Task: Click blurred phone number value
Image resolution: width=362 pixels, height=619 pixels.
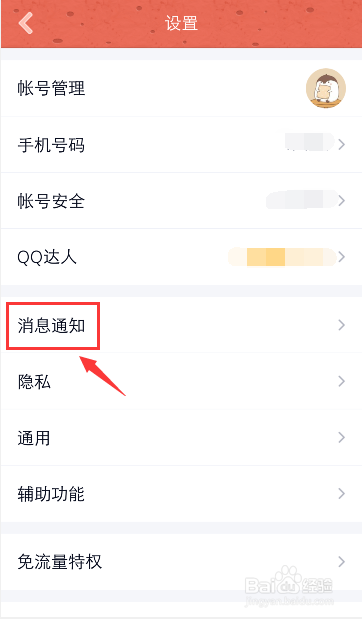Action: [x=309, y=142]
